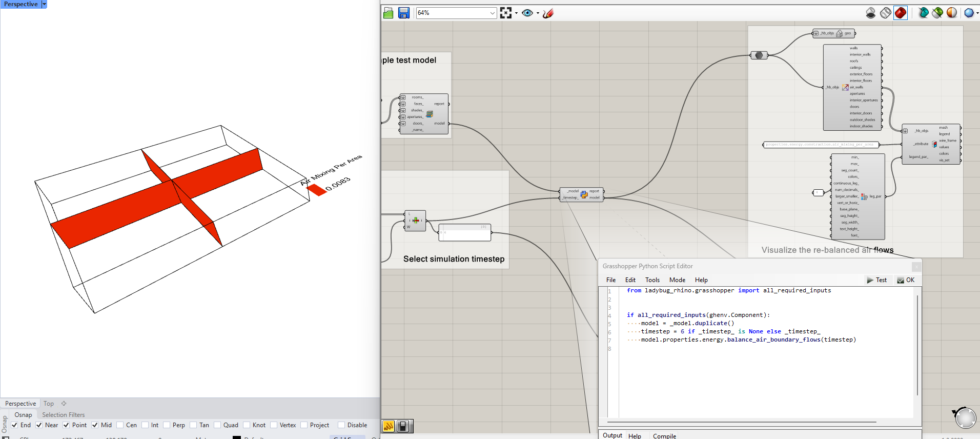Screen dimensions: 980x439
Task: Switch to the Top viewport tab
Action: [x=49, y=404]
